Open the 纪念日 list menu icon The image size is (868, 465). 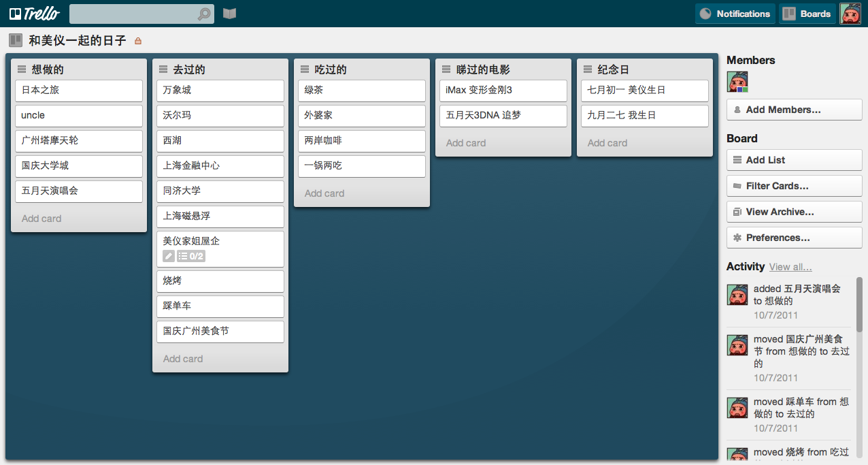click(x=588, y=69)
